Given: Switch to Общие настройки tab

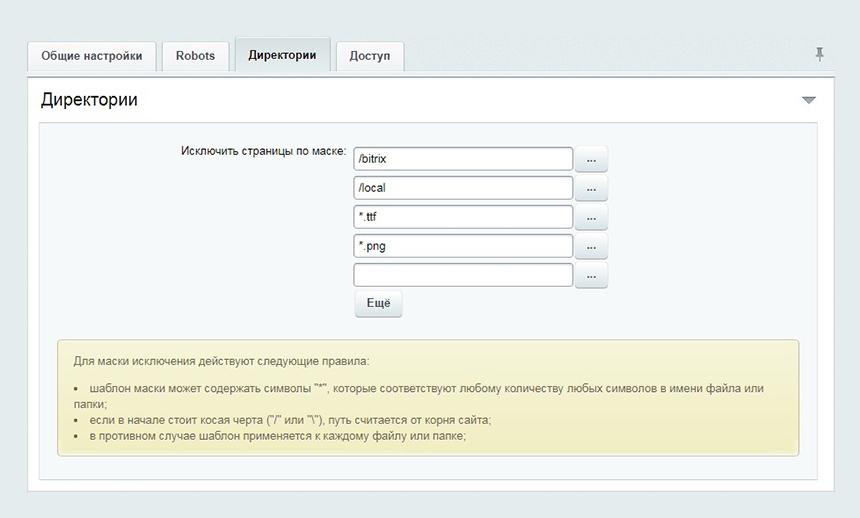Looking at the screenshot, I should 92,56.
